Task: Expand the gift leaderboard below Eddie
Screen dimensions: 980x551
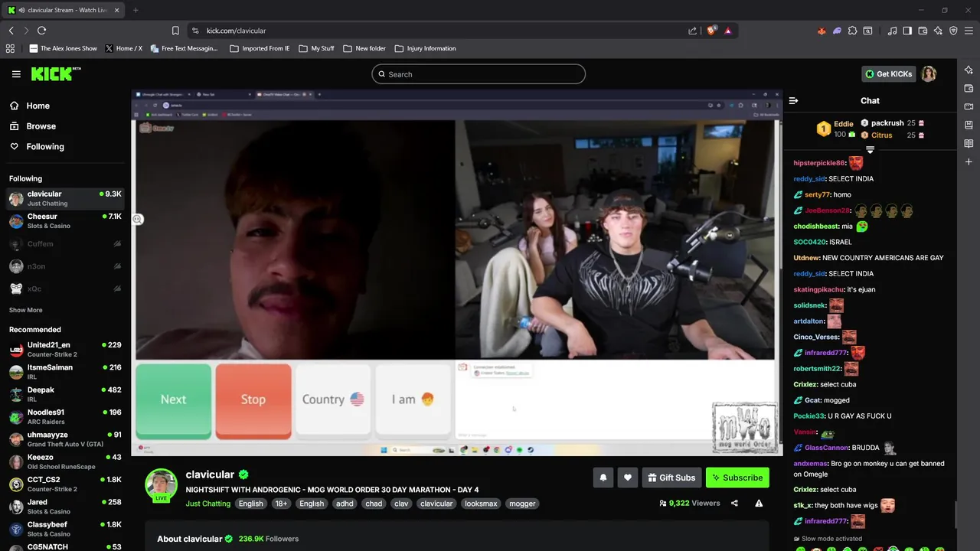Action: [x=870, y=149]
